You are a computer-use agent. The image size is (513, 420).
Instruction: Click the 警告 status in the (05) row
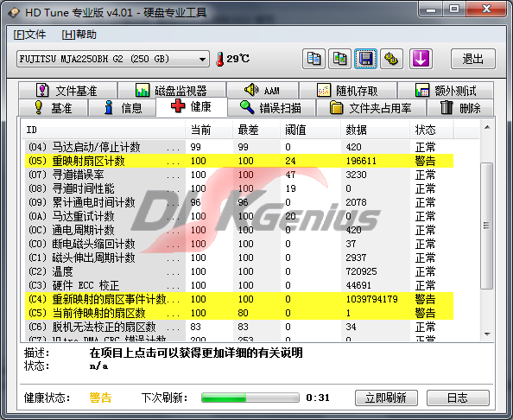pos(425,161)
